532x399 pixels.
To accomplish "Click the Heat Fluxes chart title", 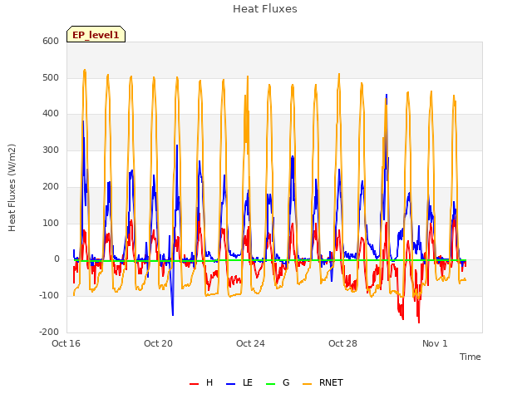I will [x=265, y=9].
